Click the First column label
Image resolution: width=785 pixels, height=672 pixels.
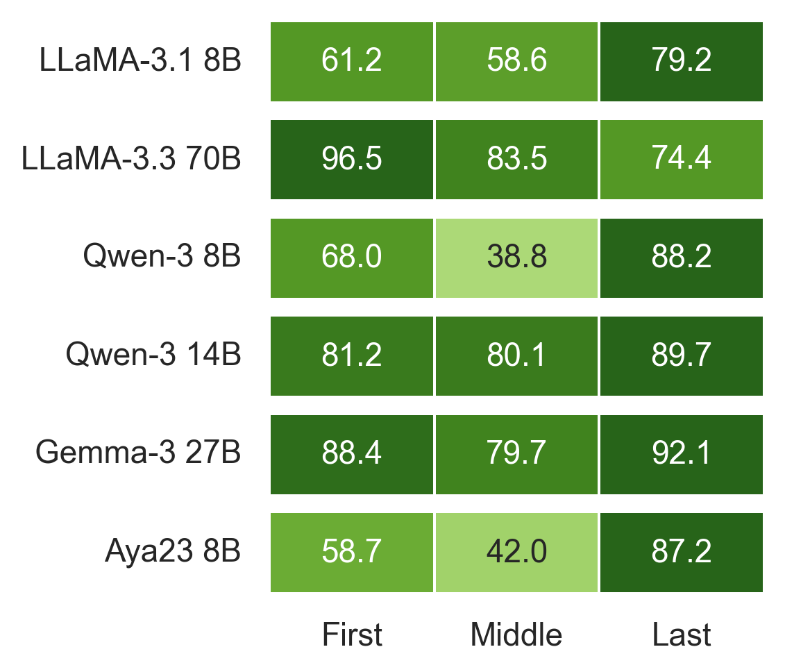click(x=351, y=635)
